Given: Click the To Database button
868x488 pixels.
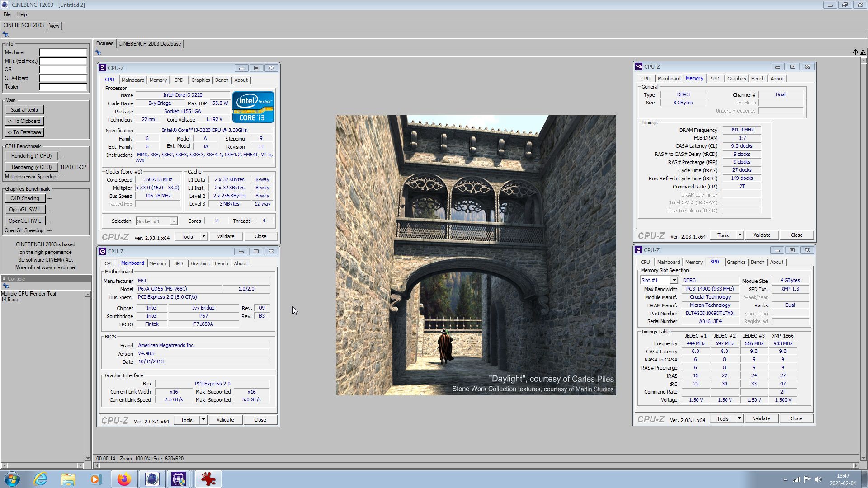Looking at the screenshot, I should tap(24, 132).
